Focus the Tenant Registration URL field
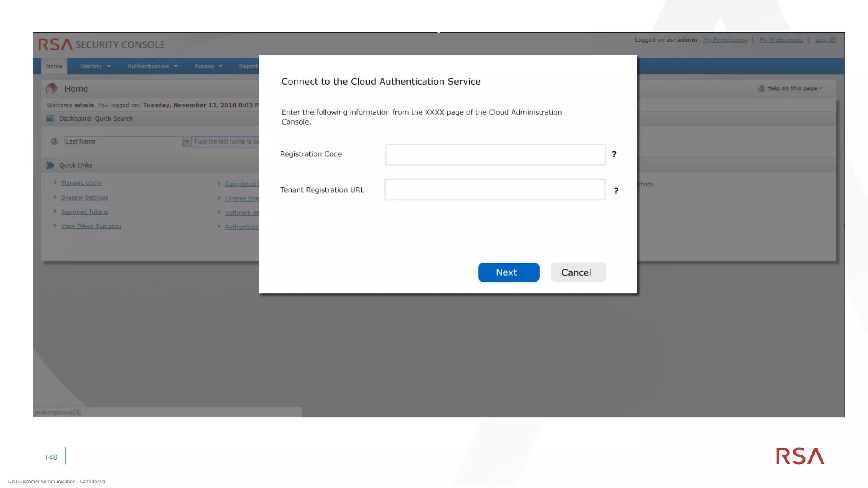The width and height of the screenshot is (868, 488). [x=495, y=190]
